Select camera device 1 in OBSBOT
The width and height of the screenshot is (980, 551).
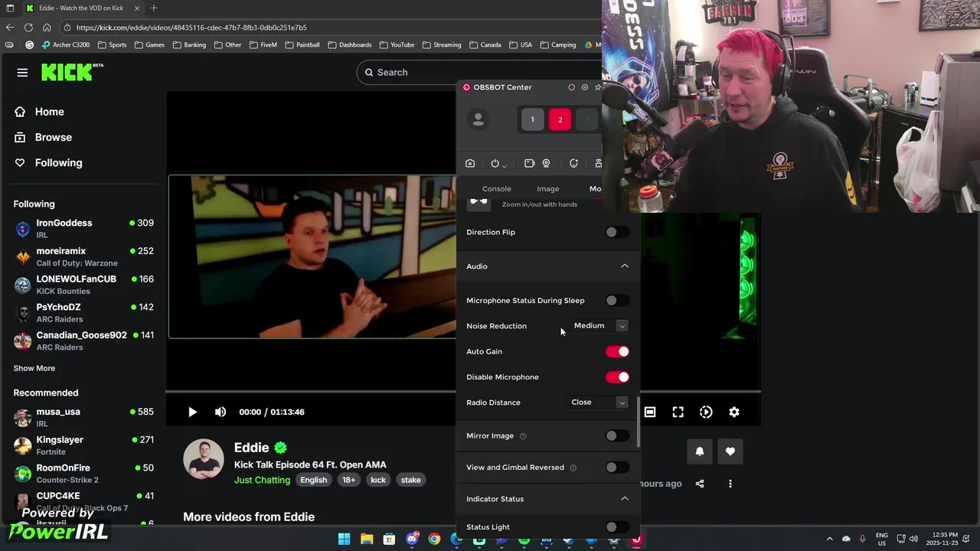(533, 119)
